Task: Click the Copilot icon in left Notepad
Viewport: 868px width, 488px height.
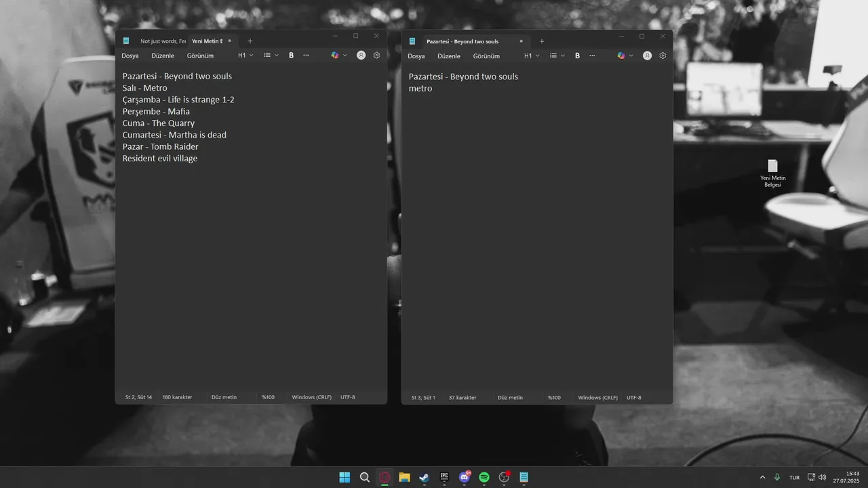Action: click(334, 56)
